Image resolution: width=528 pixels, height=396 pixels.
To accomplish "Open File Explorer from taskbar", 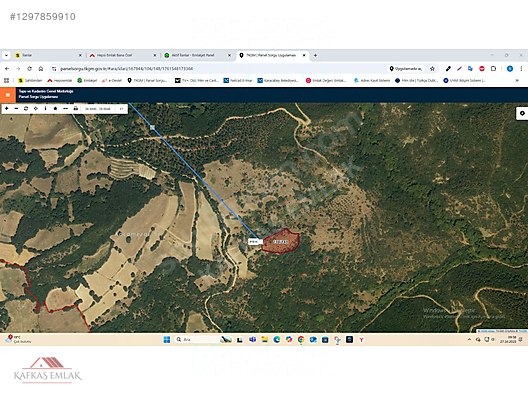I will pyautogui.click(x=265, y=340).
